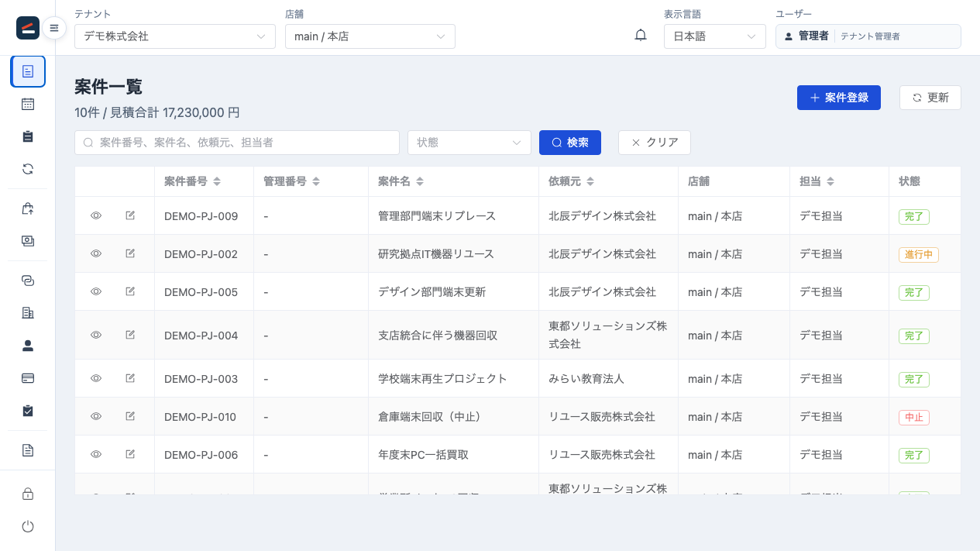
Task: Open the 状態 filter dropdown
Action: [x=469, y=143]
